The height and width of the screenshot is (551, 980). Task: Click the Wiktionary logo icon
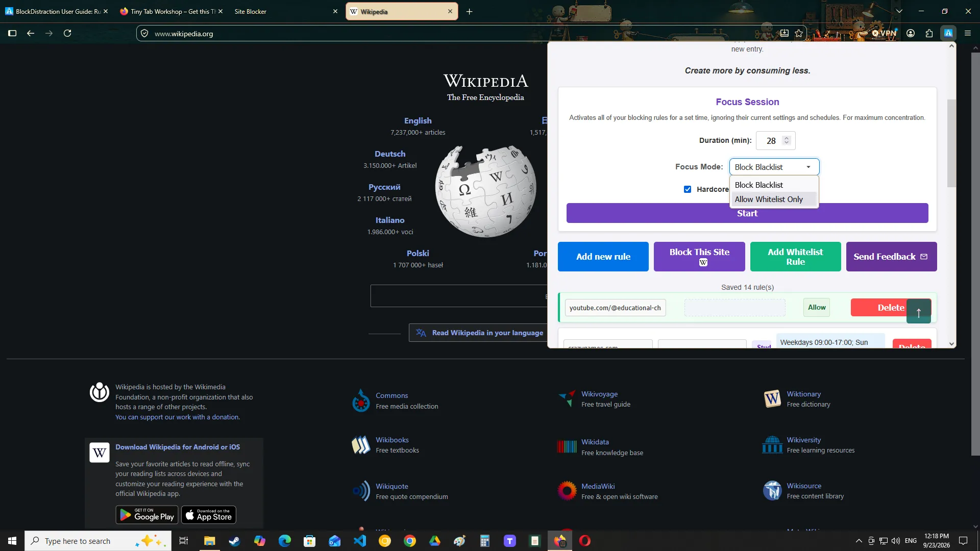pyautogui.click(x=772, y=398)
